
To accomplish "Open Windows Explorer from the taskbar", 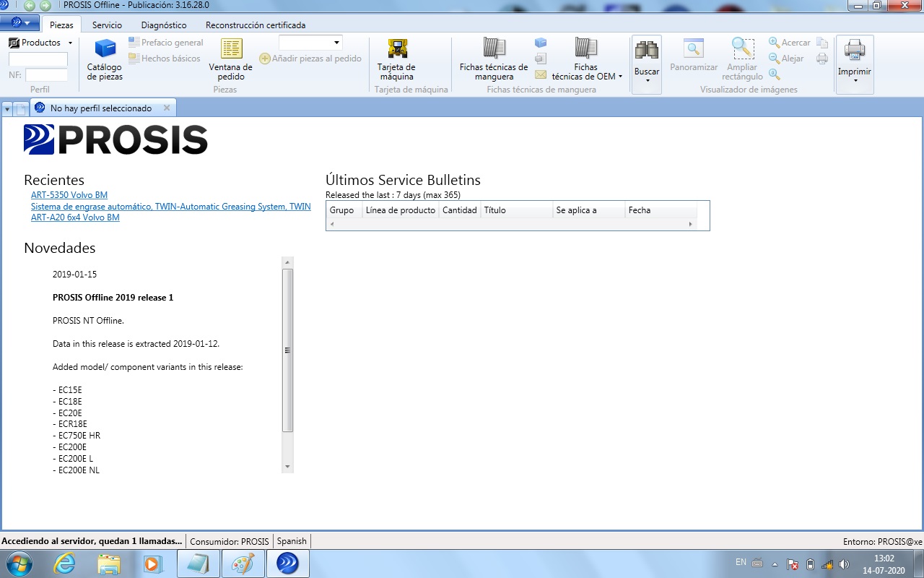I will pyautogui.click(x=109, y=564).
